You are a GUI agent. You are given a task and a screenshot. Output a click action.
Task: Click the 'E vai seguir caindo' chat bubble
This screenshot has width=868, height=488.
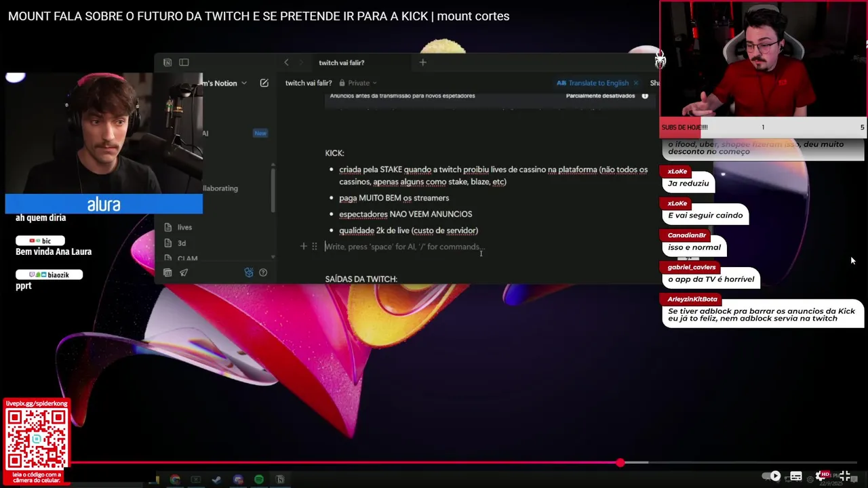705,216
